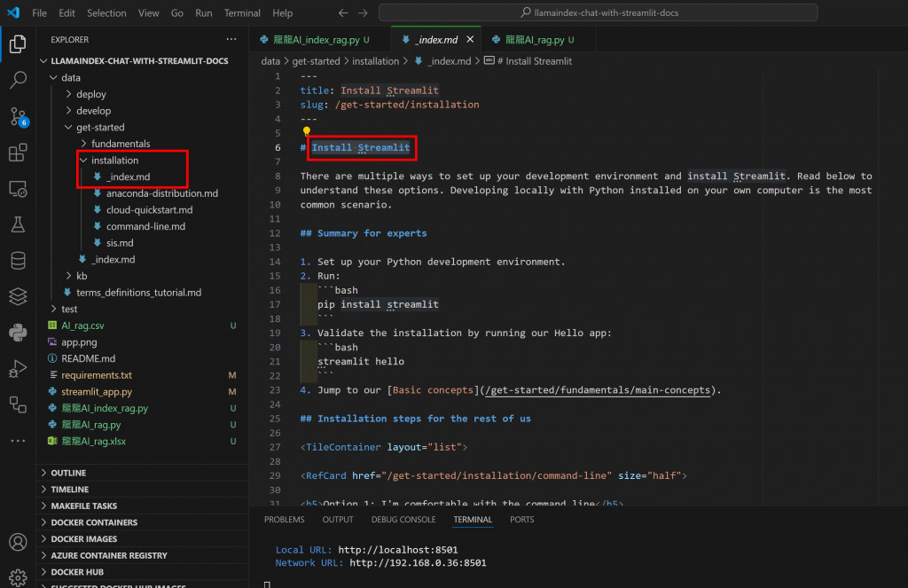This screenshot has height=588, width=908.
Task: Open cloud-quickstart.md file
Action: [x=142, y=209]
